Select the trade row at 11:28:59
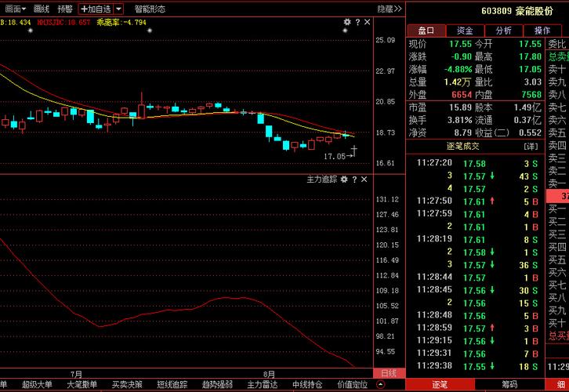This screenshot has width=569, height=392. [476, 328]
